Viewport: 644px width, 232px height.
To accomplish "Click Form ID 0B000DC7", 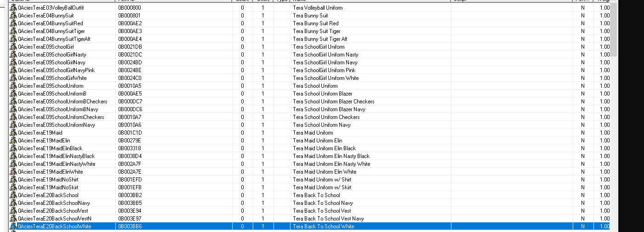I will (x=130, y=102).
